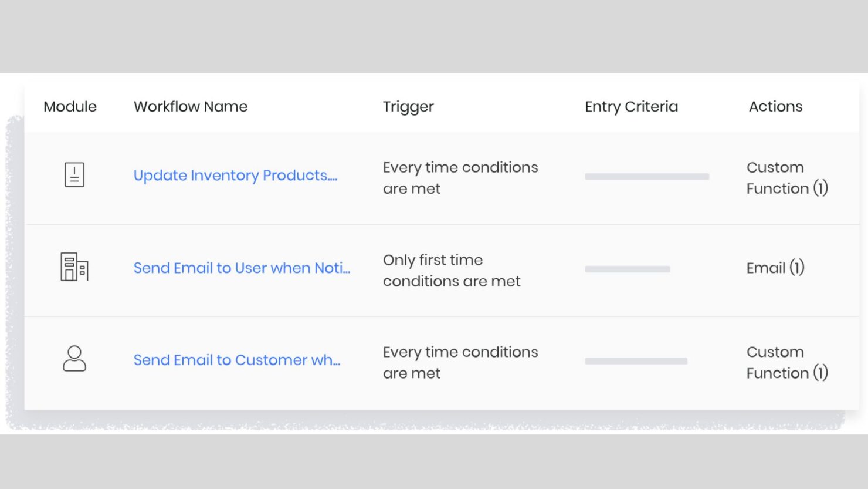Open the Send Email to User when Noti workflow
This screenshot has width=868, height=489.
coord(242,268)
